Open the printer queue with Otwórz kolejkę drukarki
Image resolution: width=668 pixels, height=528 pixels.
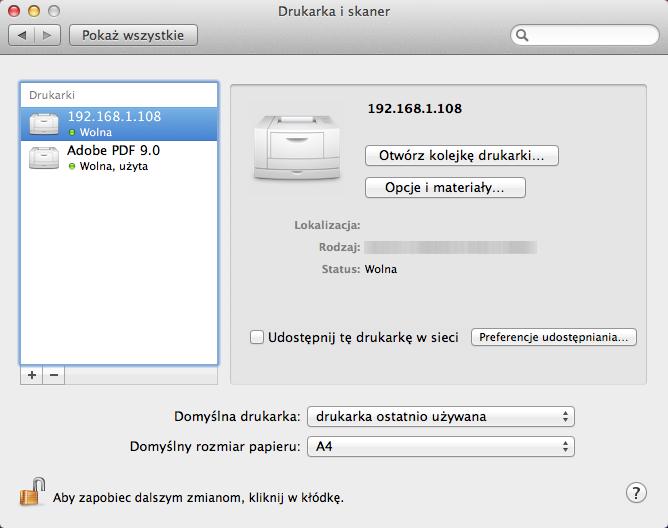pyautogui.click(x=462, y=156)
